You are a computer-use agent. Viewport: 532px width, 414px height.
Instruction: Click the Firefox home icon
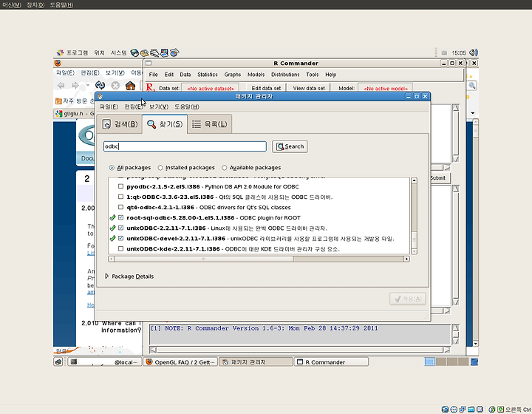click(130, 86)
